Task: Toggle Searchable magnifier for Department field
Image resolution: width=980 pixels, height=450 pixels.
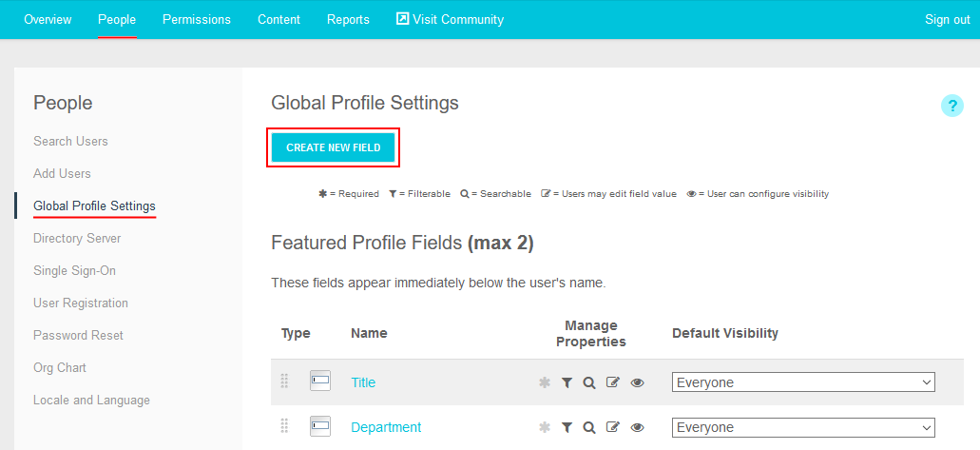Action: pos(589,427)
